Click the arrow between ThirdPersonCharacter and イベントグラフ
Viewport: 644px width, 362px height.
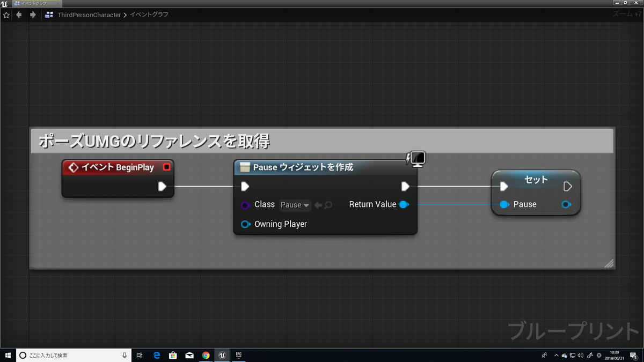[x=125, y=14]
